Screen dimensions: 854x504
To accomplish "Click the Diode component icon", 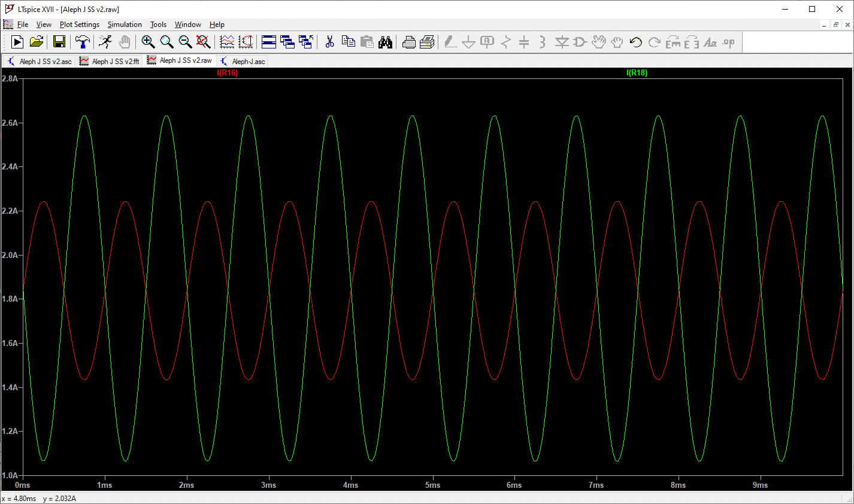I will pyautogui.click(x=562, y=42).
